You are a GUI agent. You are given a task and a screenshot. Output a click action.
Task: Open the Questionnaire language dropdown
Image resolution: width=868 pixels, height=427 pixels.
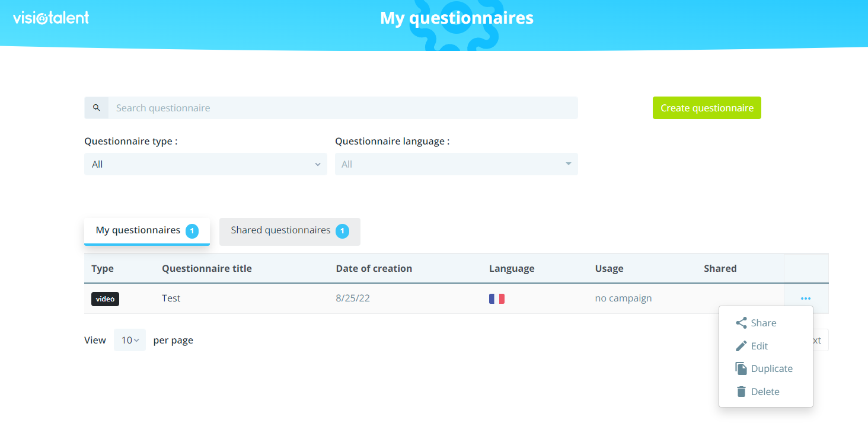point(456,164)
